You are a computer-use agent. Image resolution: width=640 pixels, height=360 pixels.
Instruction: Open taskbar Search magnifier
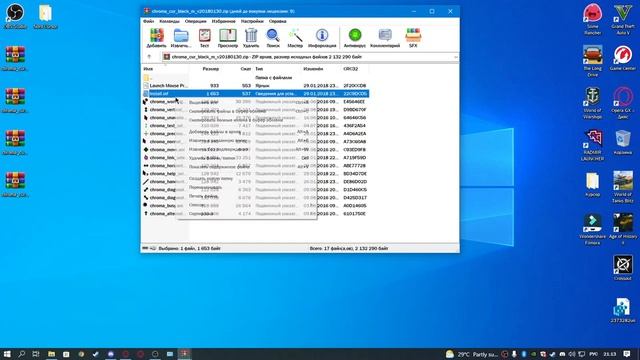click(x=21, y=354)
